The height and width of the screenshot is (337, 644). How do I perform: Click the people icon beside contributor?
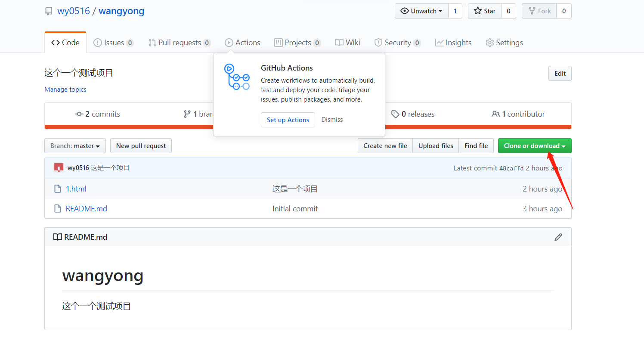(x=496, y=114)
